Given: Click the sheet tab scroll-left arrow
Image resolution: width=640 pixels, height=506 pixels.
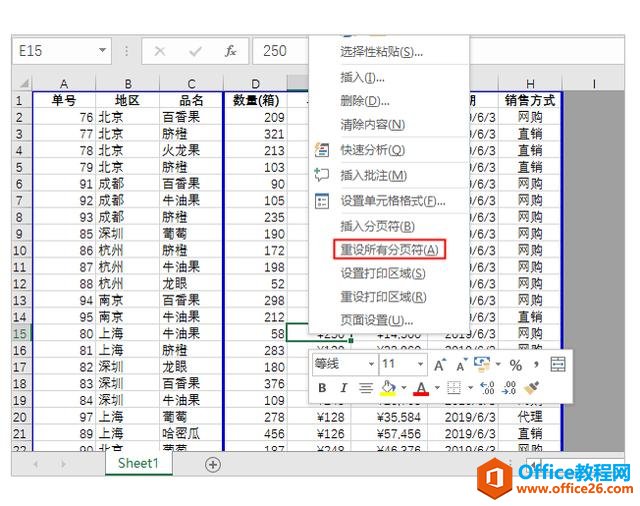Looking at the screenshot, I should coord(36,464).
